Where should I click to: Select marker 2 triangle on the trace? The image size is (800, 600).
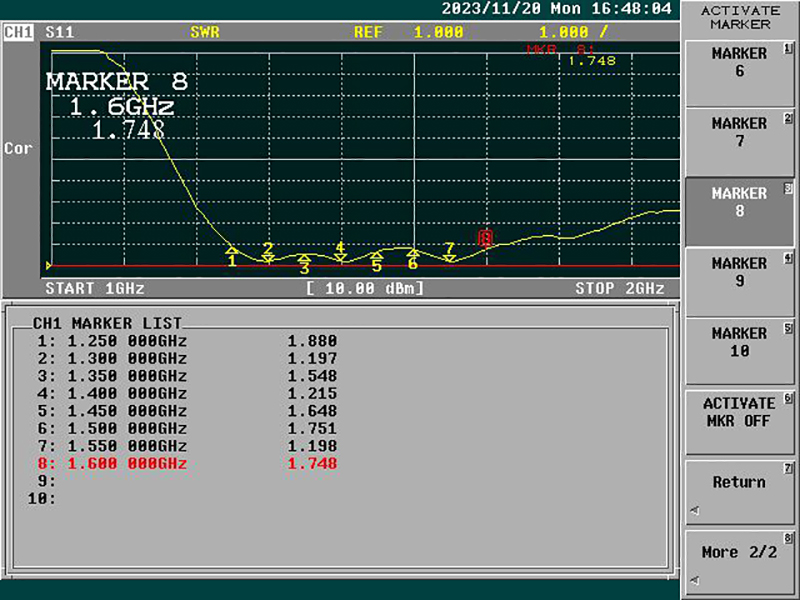268,259
